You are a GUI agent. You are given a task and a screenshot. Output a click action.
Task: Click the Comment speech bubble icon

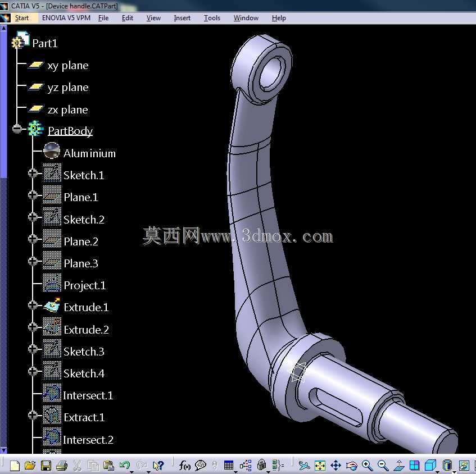click(x=201, y=465)
